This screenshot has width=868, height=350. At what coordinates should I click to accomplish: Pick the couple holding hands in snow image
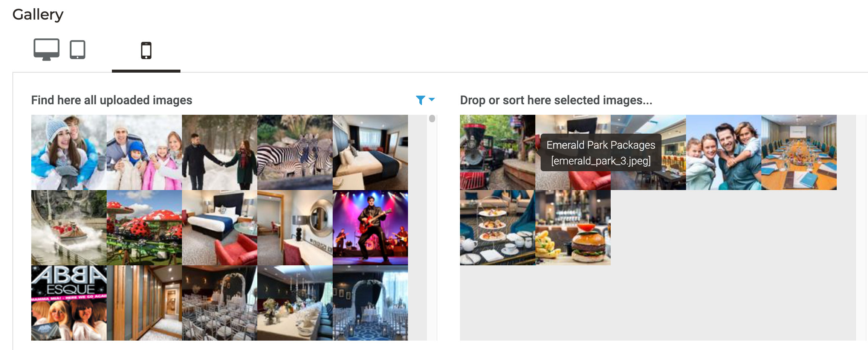[x=220, y=152]
